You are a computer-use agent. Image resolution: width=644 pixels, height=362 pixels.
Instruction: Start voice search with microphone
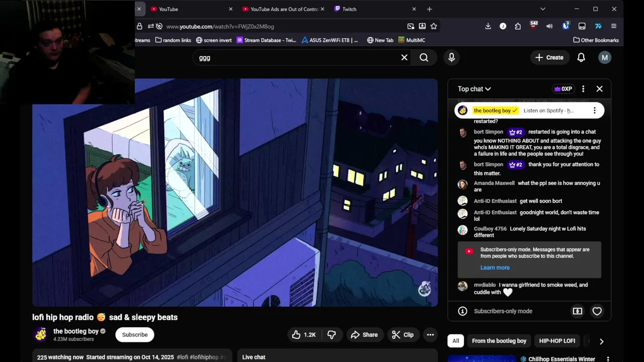pyautogui.click(x=451, y=58)
